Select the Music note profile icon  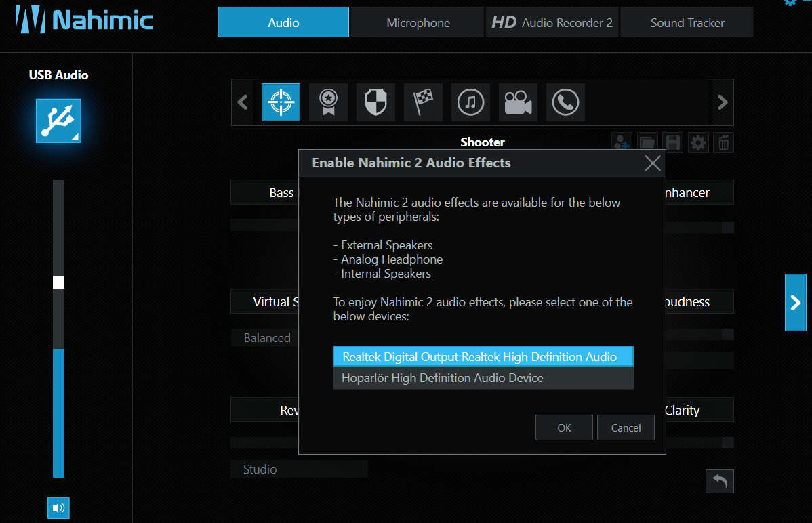pos(471,102)
